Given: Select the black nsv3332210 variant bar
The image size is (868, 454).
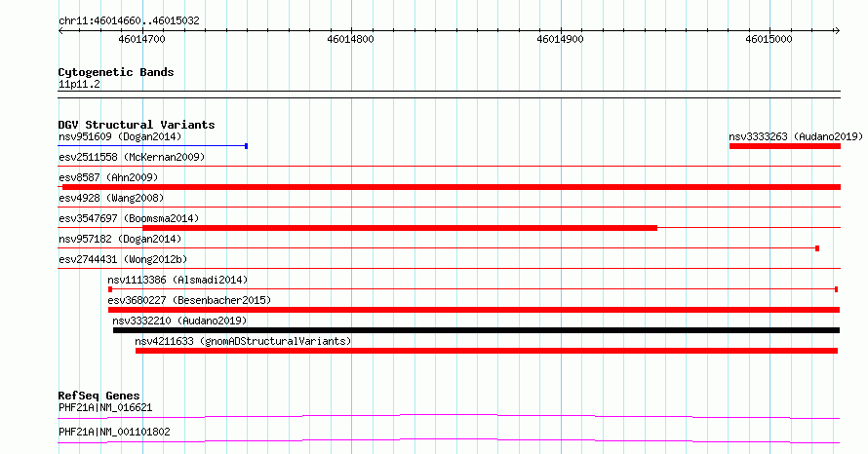Looking at the screenshot, I should 476,330.
